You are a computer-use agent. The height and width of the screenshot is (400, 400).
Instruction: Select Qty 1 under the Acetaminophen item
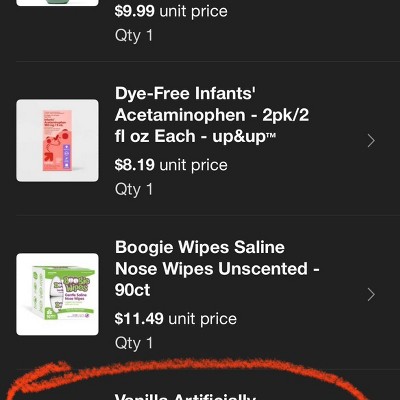[x=134, y=189]
